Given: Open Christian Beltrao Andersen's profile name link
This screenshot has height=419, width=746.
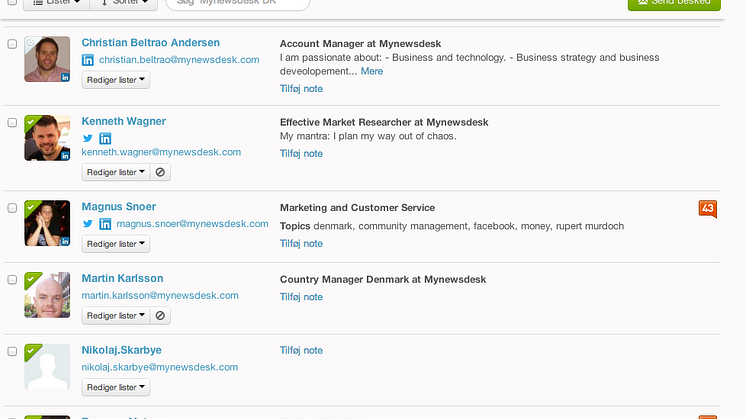Looking at the screenshot, I should point(150,43).
